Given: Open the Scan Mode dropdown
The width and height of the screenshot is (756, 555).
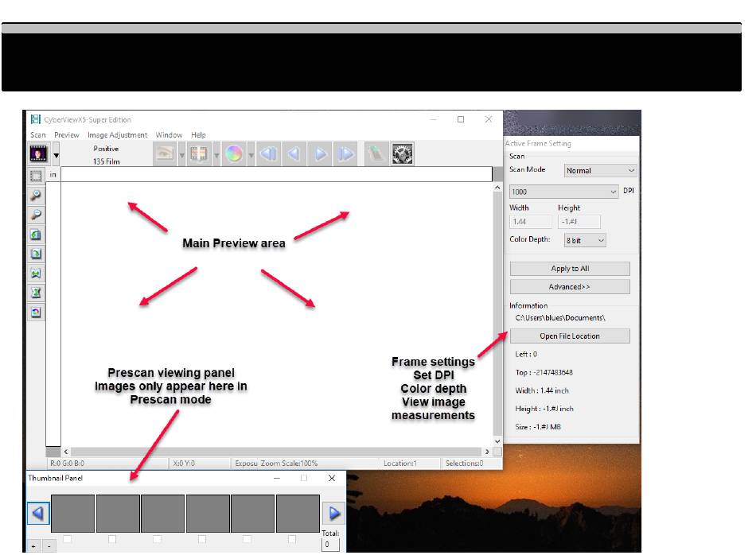Looking at the screenshot, I should 600,170.
